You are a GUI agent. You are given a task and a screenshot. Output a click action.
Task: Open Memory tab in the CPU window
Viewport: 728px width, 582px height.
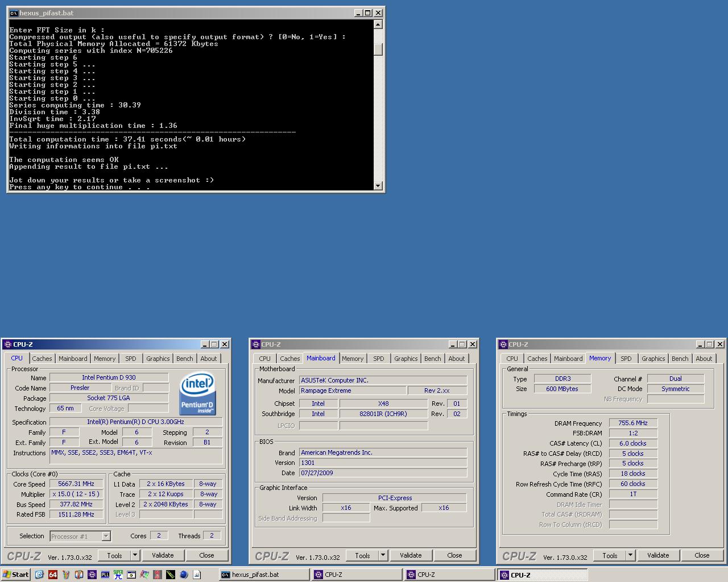pos(105,359)
